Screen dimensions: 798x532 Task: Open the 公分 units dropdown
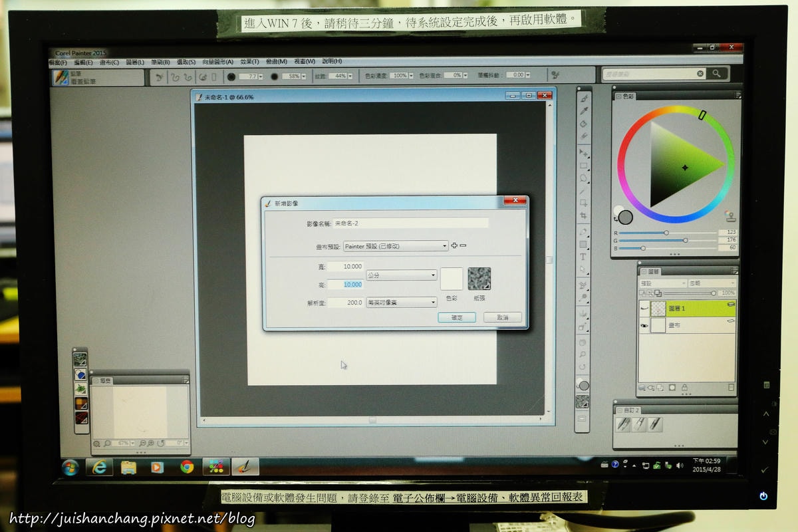(401, 275)
